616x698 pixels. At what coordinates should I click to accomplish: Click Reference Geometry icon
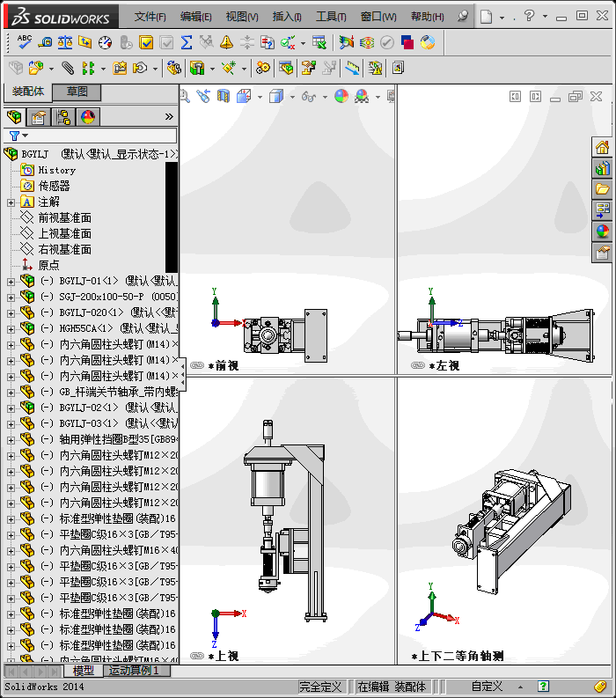(x=229, y=68)
